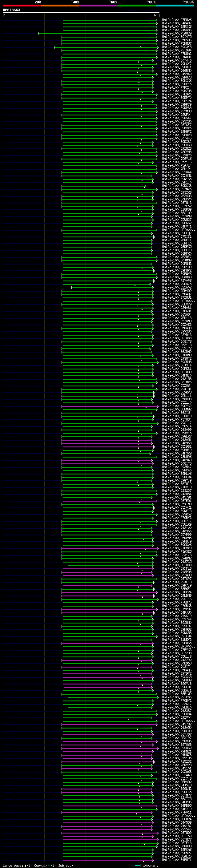The width and height of the screenshot is (197, 868).
Task: Open hit UniRef100_Q9LSY7
Action: point(176,64)
